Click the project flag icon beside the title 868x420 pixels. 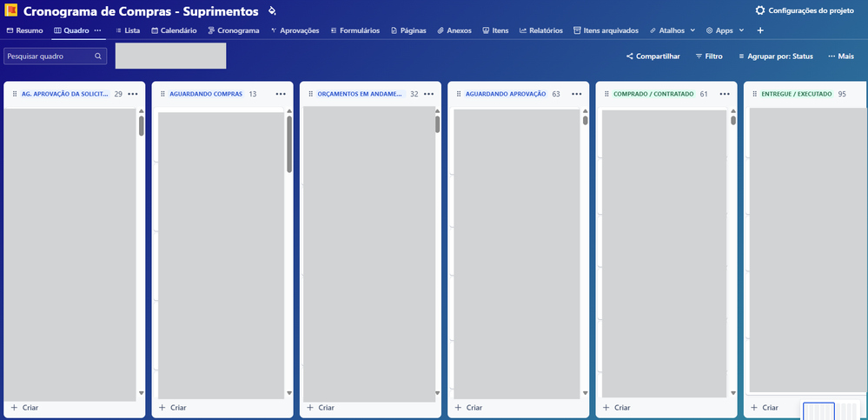10,10
